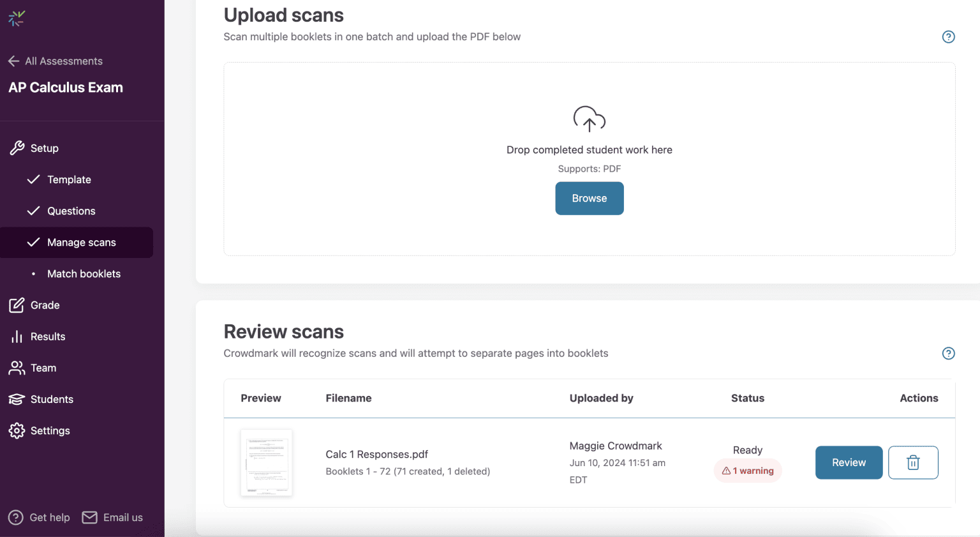This screenshot has height=537, width=980.
Task: Open assessment Settings gear
Action: [x=50, y=430]
